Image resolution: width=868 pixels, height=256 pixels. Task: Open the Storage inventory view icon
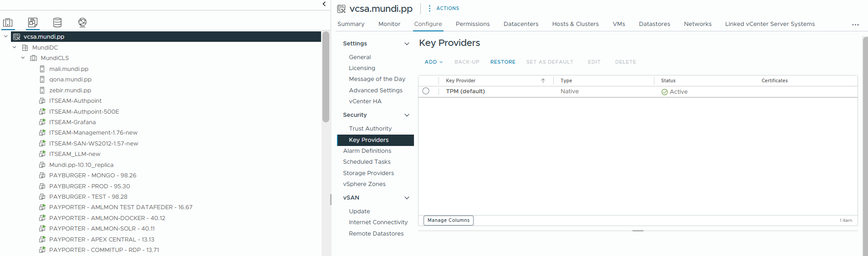tap(57, 22)
